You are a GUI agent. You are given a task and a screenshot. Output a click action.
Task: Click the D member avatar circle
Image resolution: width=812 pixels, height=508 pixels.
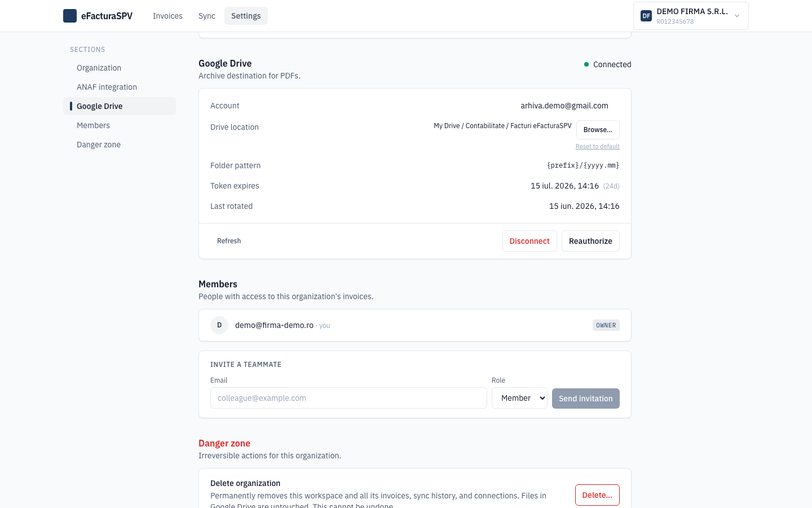click(x=219, y=325)
